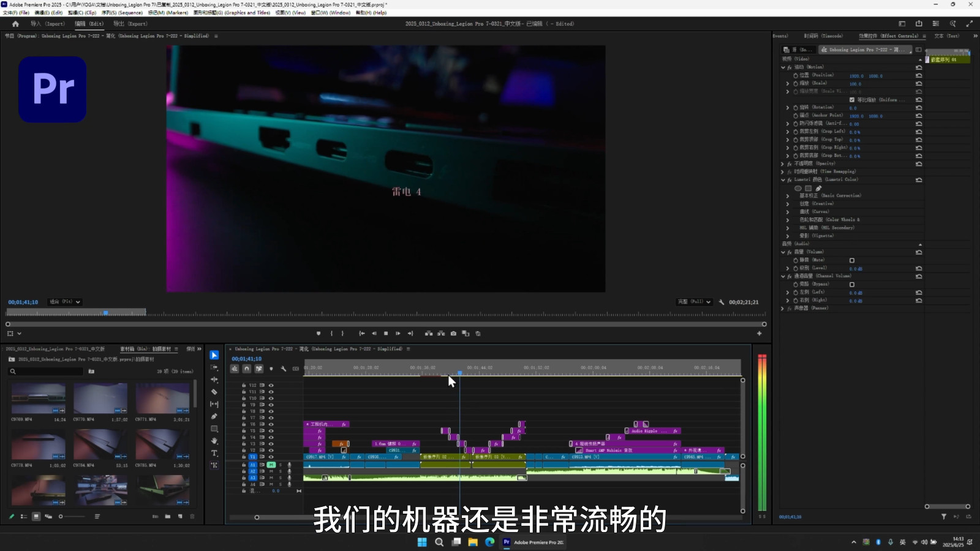Expand Basic Correction section

tap(788, 196)
